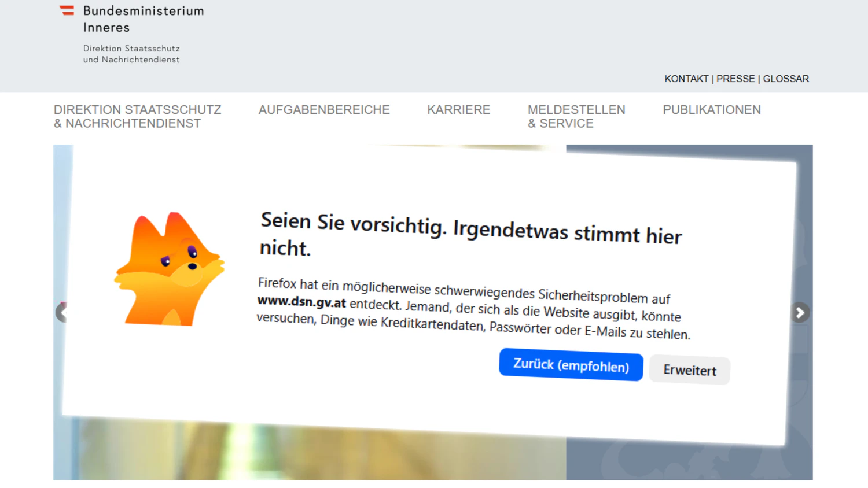Screen dimensions: 868x488
Task: Go to previous slide with left arrow
Action: [x=61, y=313]
